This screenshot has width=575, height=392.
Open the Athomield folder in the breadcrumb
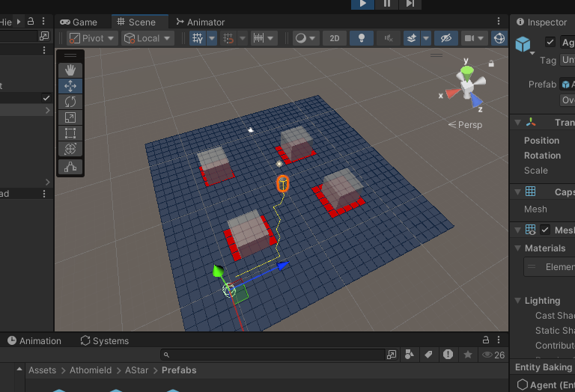click(x=91, y=370)
